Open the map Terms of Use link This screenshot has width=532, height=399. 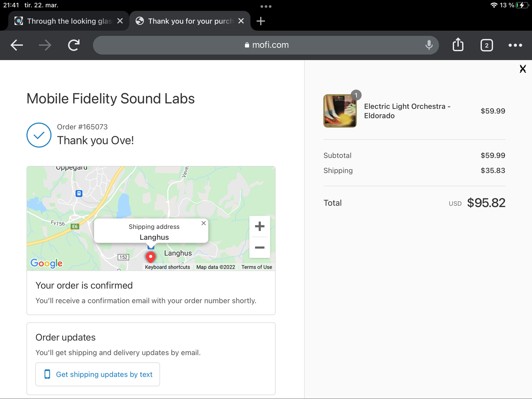click(x=257, y=267)
